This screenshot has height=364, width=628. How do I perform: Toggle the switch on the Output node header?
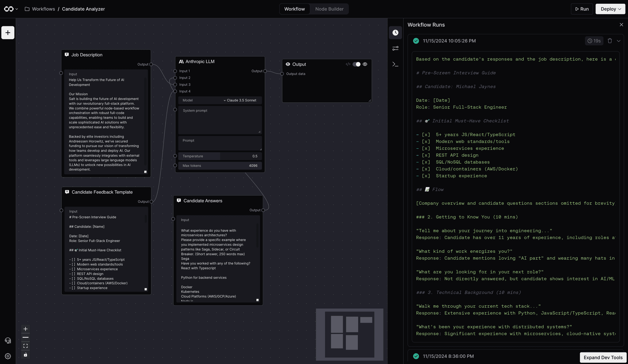tap(357, 64)
